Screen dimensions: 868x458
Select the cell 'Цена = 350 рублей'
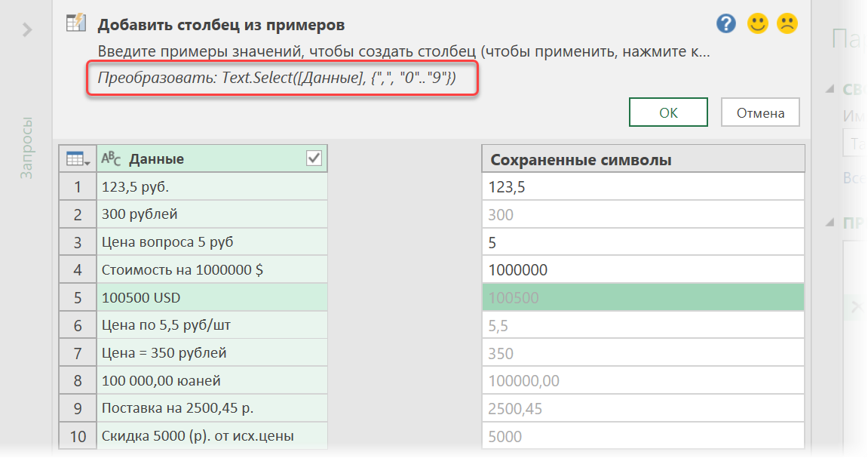(x=212, y=352)
